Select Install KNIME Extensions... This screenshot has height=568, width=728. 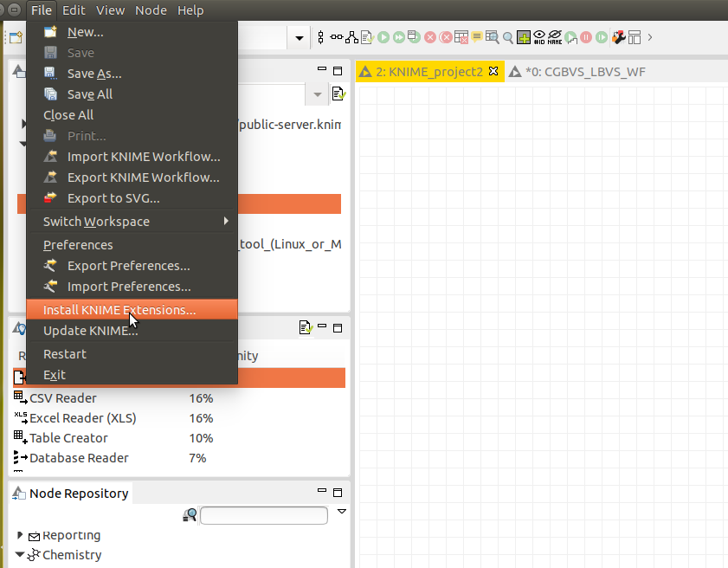[132, 310]
